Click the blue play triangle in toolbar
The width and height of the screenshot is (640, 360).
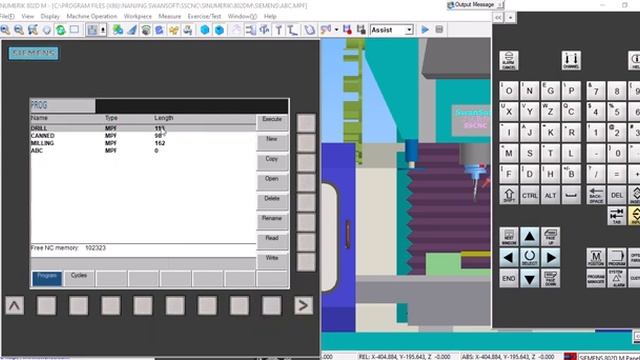click(x=425, y=29)
